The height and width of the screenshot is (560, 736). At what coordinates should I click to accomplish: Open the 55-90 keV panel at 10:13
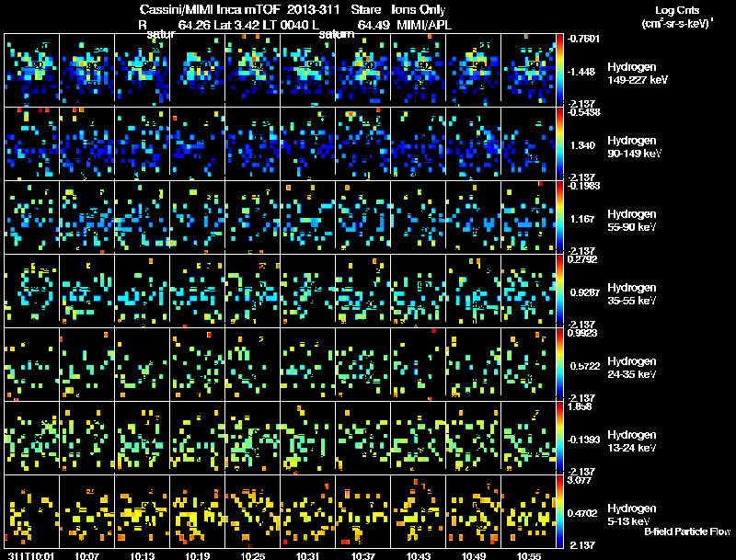pyautogui.click(x=143, y=217)
